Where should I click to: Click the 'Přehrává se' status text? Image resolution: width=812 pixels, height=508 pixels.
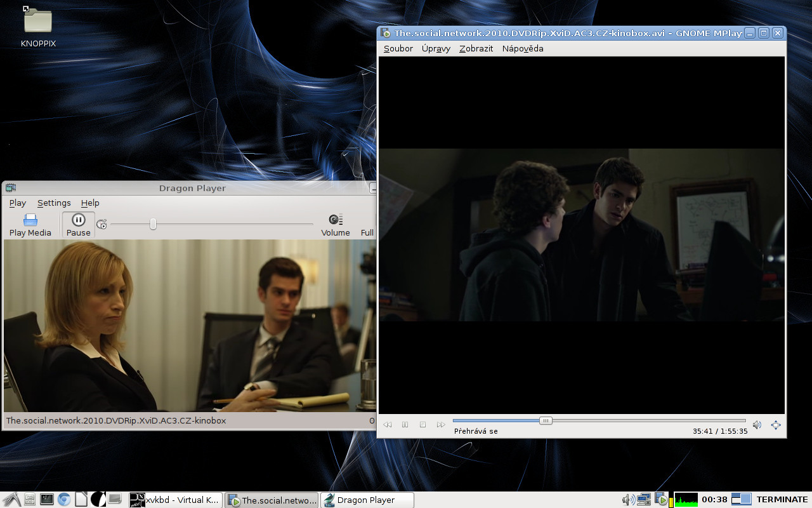(476, 431)
